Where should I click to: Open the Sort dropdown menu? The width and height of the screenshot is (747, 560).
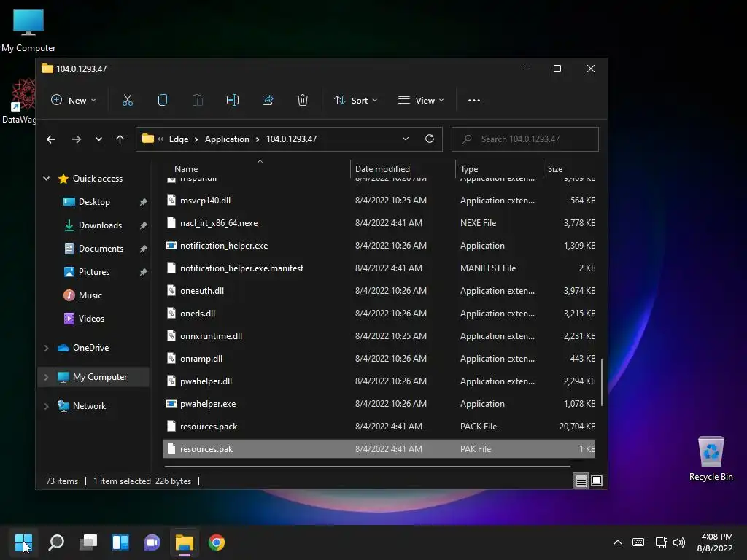[x=355, y=101]
